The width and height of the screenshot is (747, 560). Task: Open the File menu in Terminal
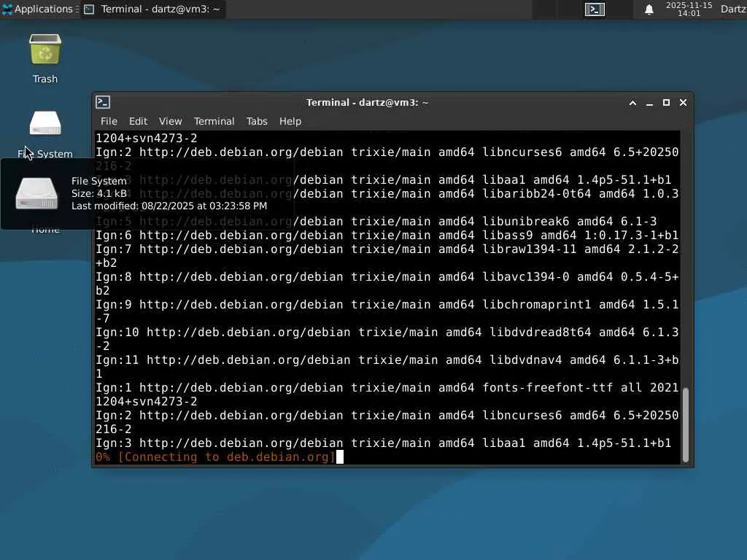[x=109, y=122]
